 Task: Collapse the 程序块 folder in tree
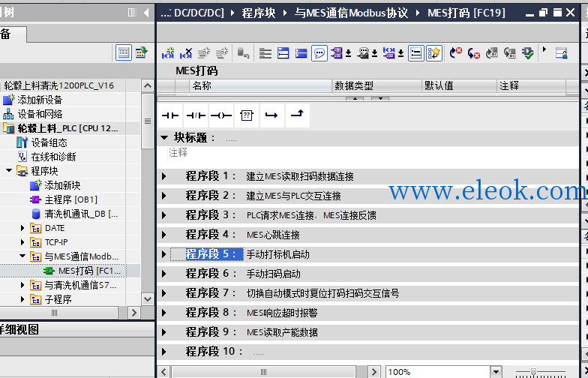pyautogui.click(x=9, y=171)
